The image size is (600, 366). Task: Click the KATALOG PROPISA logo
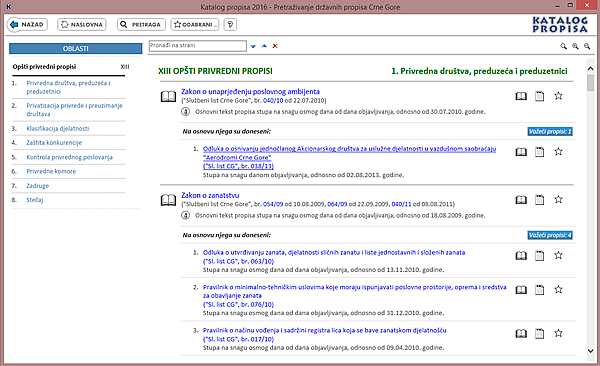pyautogui.click(x=560, y=25)
